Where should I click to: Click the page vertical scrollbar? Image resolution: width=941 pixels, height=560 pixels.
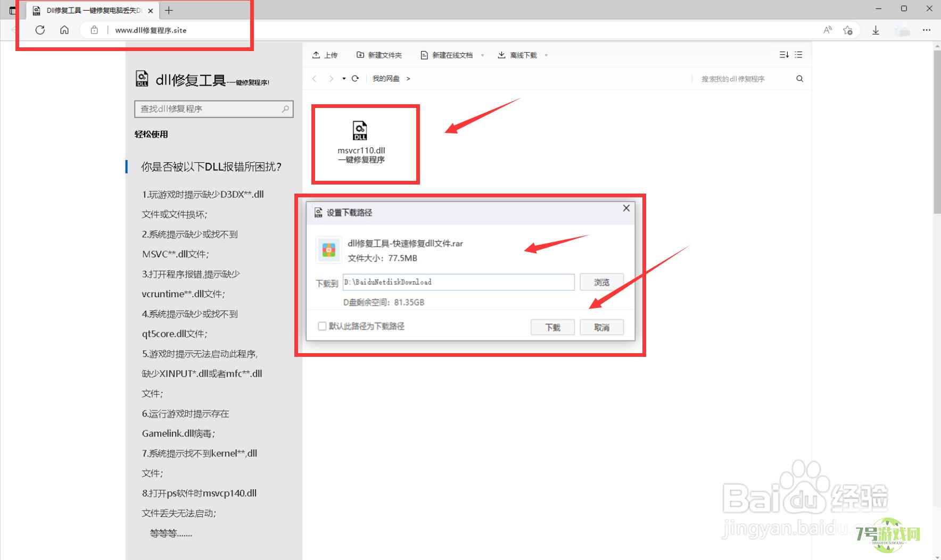[x=937, y=133]
